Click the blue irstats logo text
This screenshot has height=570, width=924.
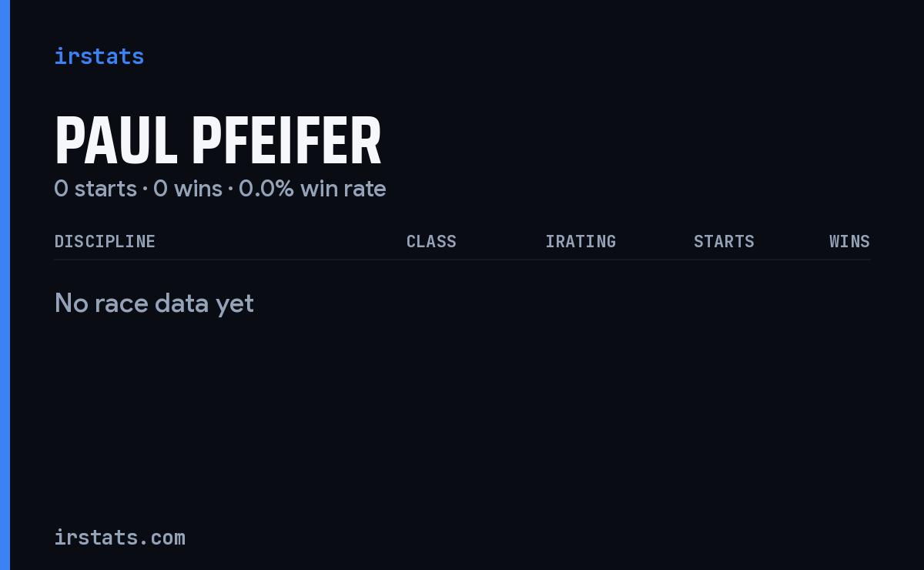point(99,56)
